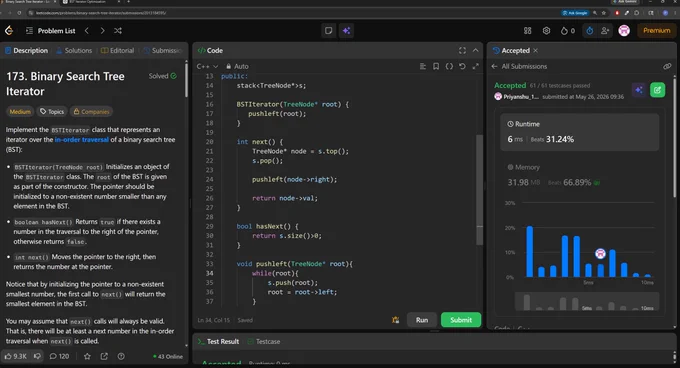Go to the previous problem arrow
Viewport: 680px width, 368px height.
[x=87, y=31]
